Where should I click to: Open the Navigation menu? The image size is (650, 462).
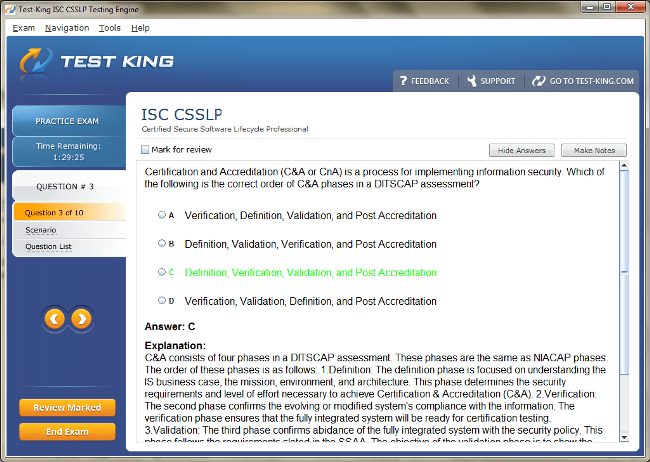coord(67,28)
